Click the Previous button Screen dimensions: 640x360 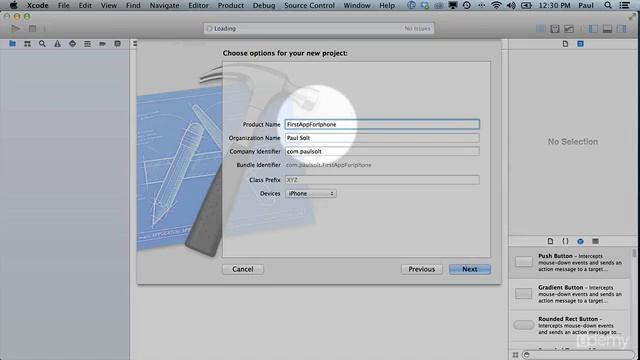(421, 269)
